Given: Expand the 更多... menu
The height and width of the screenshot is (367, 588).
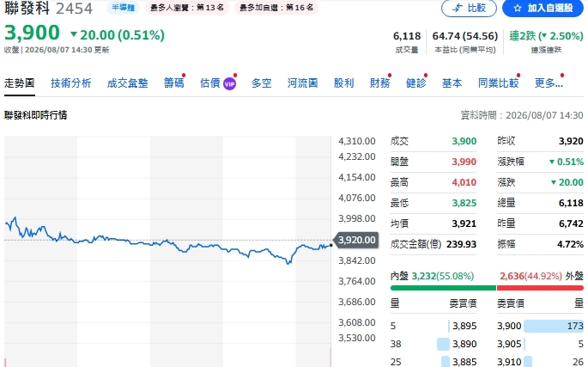Looking at the screenshot, I should pyautogui.click(x=549, y=83).
